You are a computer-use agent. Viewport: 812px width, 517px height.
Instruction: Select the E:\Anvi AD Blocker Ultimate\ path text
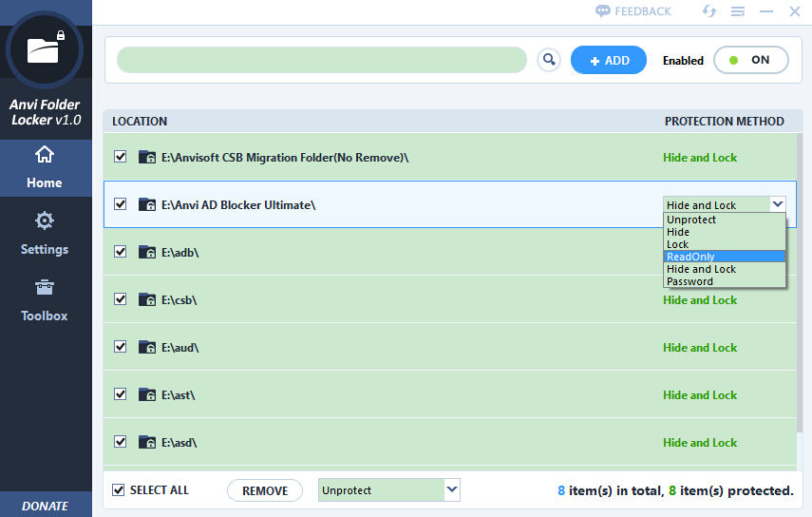pyautogui.click(x=238, y=205)
